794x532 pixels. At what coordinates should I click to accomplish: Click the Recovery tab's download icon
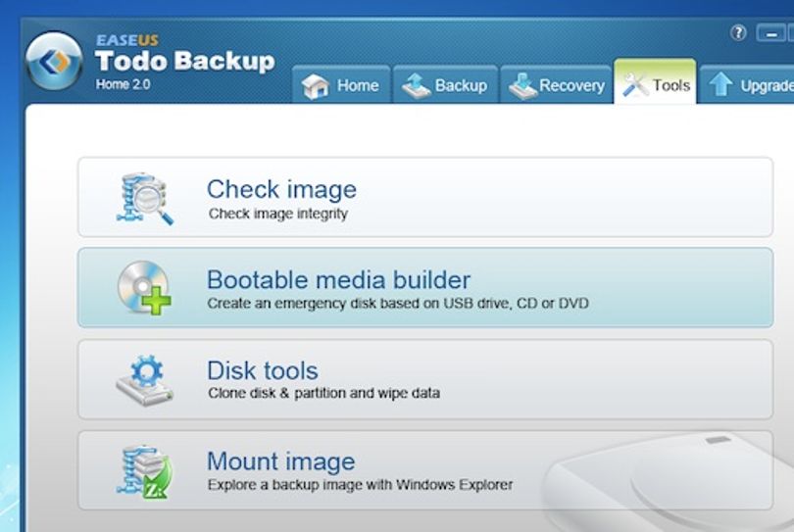click(522, 85)
